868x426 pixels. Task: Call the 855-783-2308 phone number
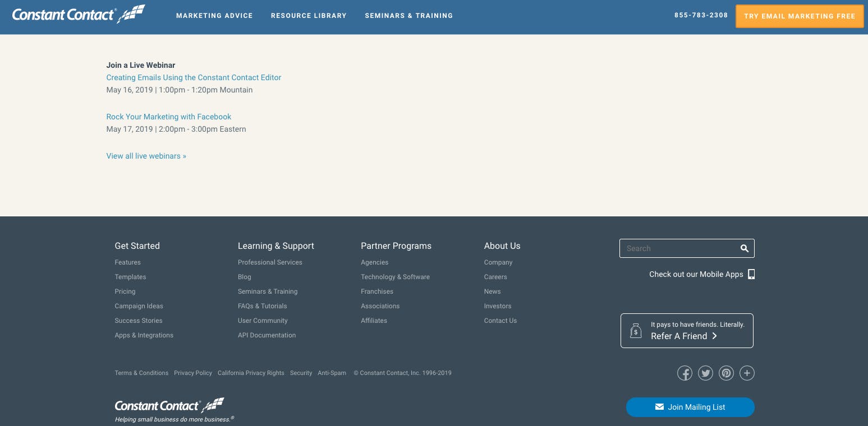701,16
